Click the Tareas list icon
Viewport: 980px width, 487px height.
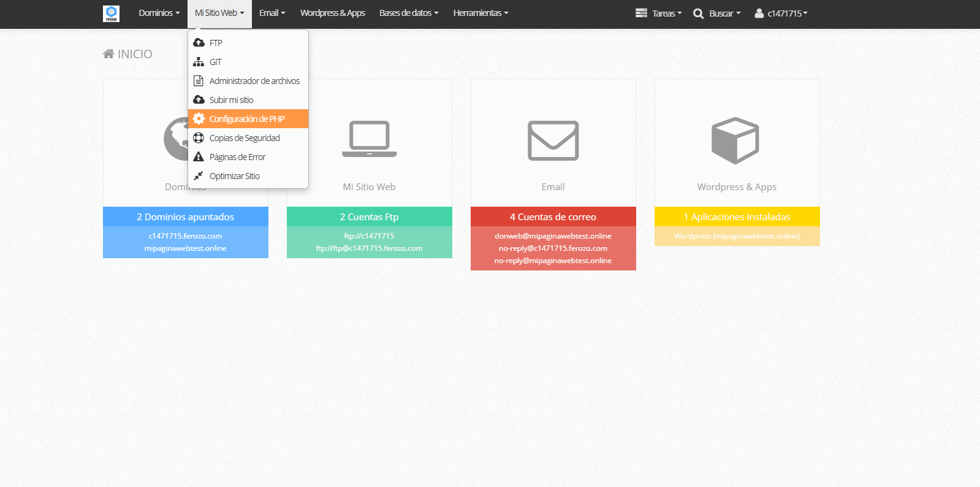pyautogui.click(x=641, y=13)
